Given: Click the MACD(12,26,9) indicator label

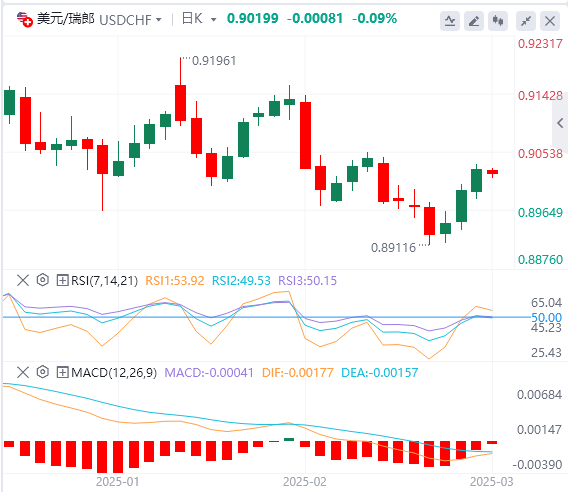Looking at the screenshot, I should tap(114, 372).
